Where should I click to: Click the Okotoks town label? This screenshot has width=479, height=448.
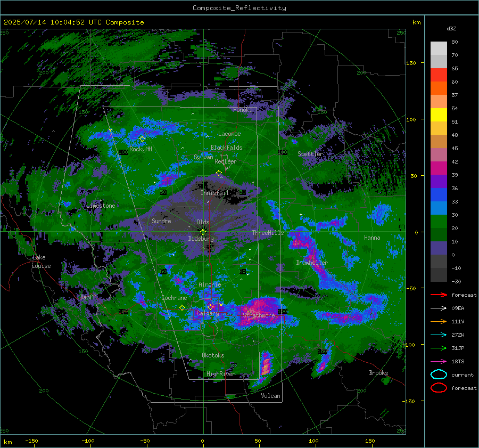[x=213, y=355]
